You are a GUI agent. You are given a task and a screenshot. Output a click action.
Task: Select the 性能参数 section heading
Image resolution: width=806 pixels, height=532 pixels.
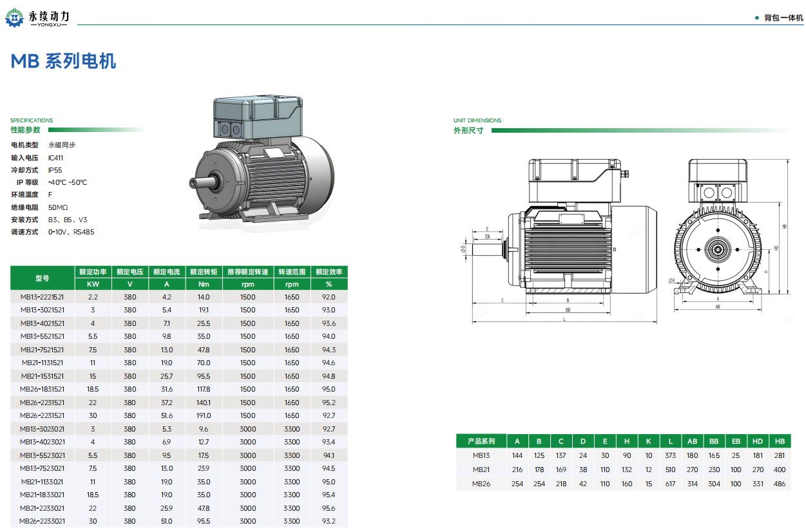pyautogui.click(x=25, y=130)
